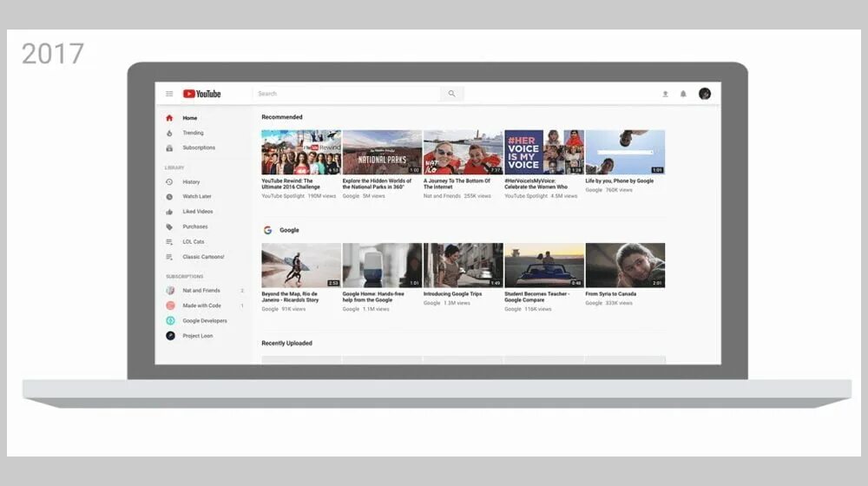Click the title '#HerVoiceIsMyVoice: Celebrate the Women Who'
The width and height of the screenshot is (868, 486).
536,184
